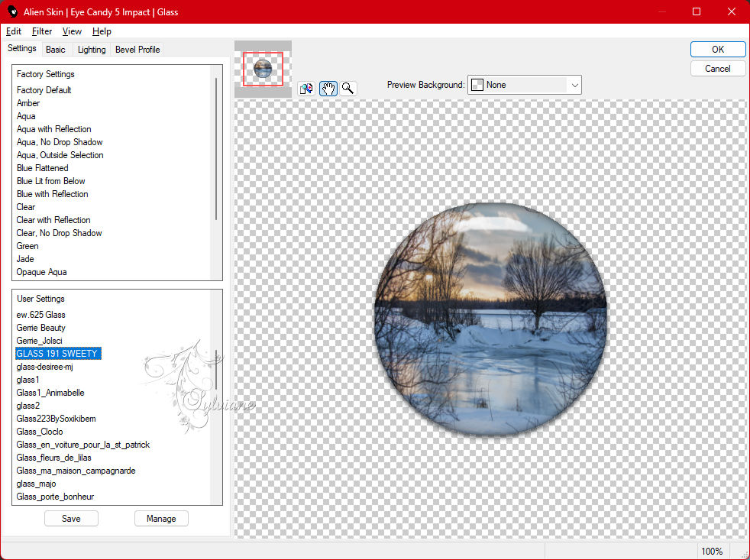Select Glass_ma_maison_campagnarde user setting

point(76,471)
